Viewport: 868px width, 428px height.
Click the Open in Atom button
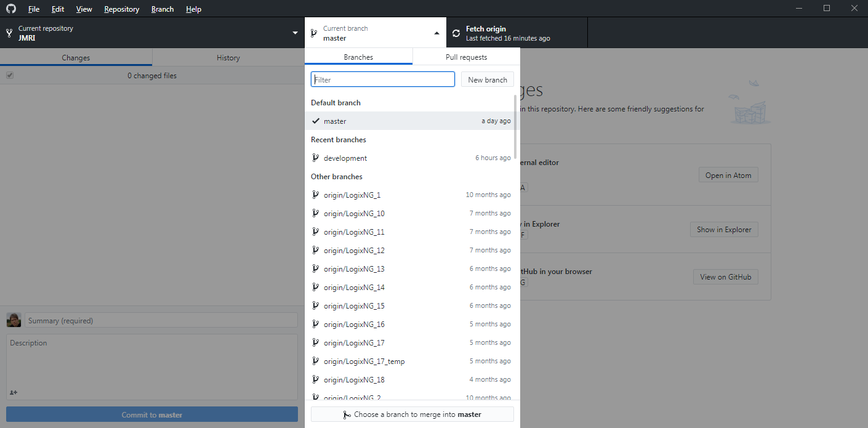(x=728, y=176)
